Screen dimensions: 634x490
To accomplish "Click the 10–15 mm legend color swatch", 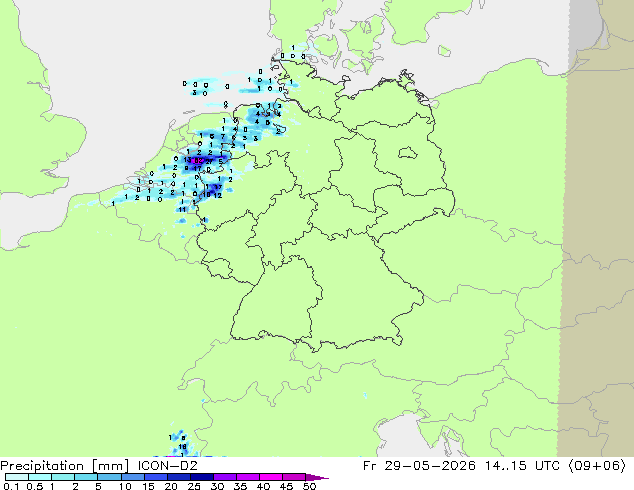I will 132,477.
